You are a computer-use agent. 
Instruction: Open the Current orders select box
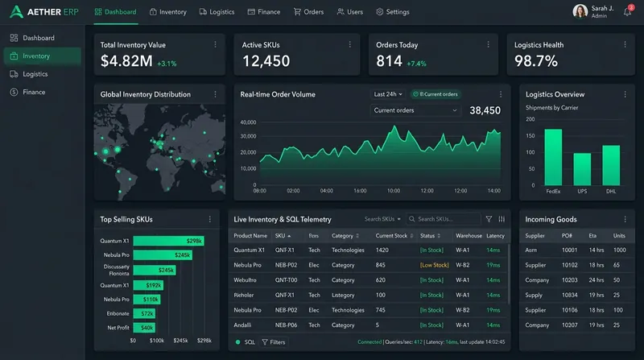point(415,110)
